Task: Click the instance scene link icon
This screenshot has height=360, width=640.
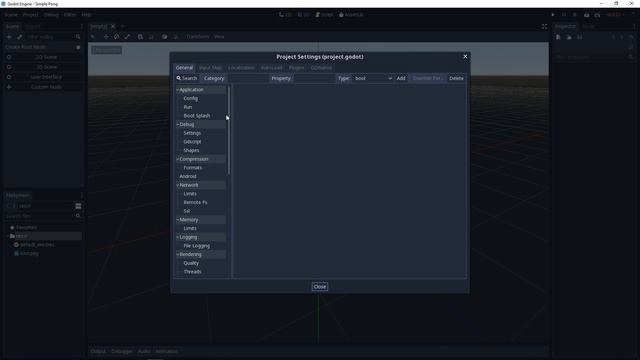Action: pos(19,37)
